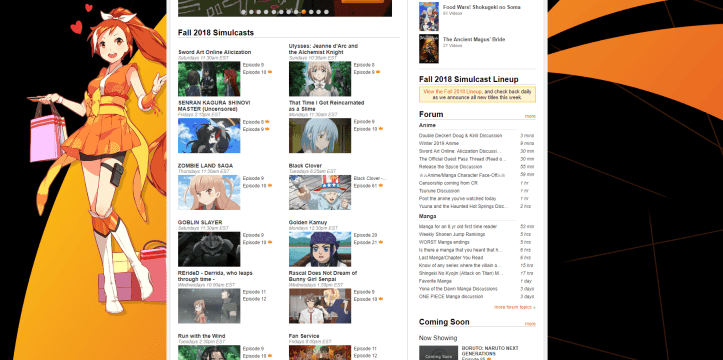Click the premium crown beside Sword Art Online Episode 10

(x=270, y=72)
